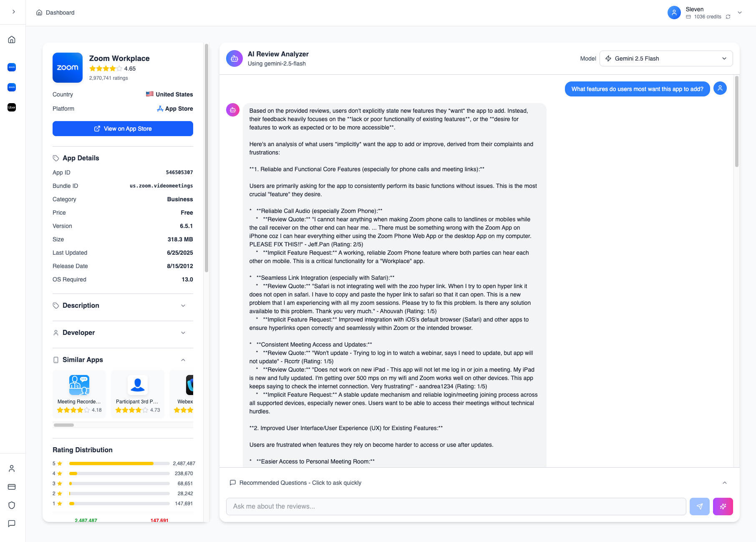Click the purple sparkle AI button
The image size is (756, 542).
tap(723, 507)
